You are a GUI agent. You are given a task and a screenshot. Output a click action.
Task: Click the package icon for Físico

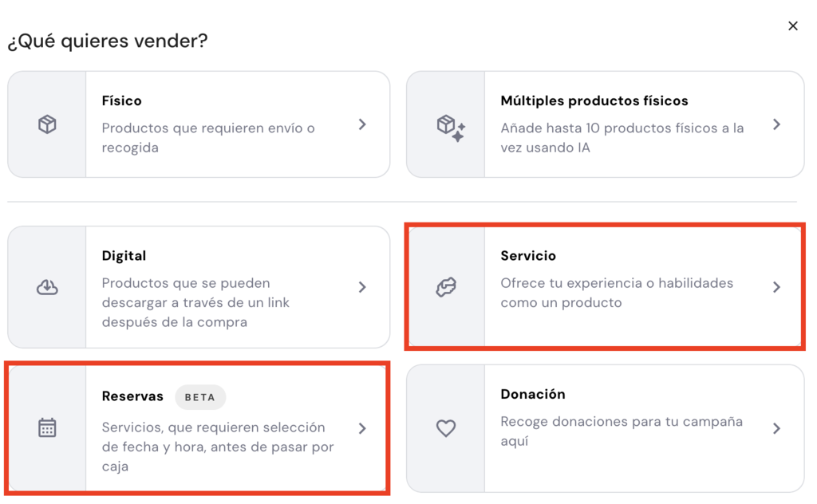[46, 124]
